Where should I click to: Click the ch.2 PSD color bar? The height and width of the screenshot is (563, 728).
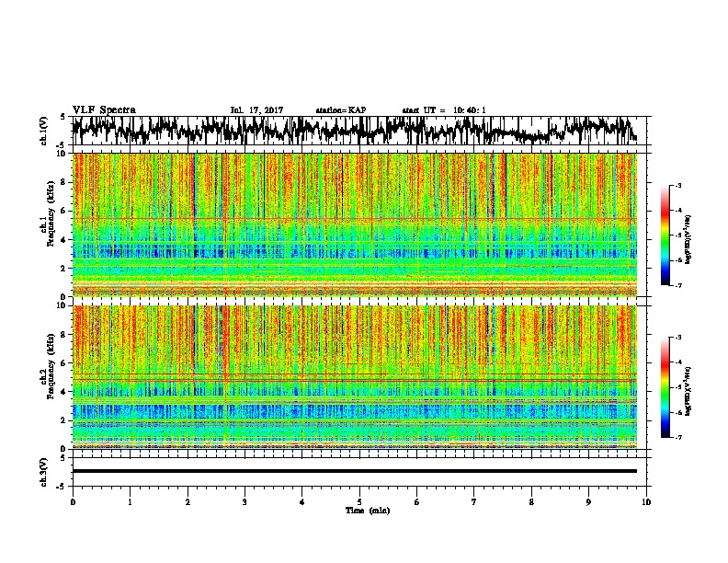coord(665,387)
